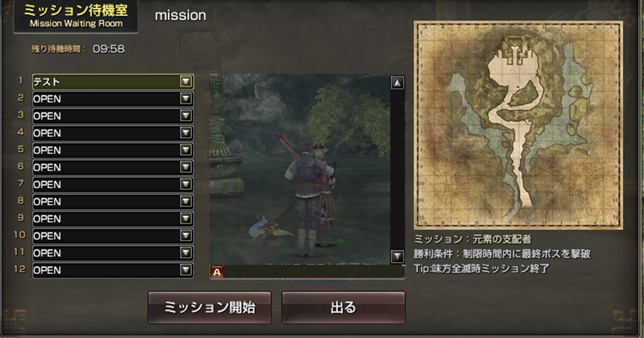Screen dimensions: 644x338
Task: Click the preview scroll down arrow
Action: 397,257
